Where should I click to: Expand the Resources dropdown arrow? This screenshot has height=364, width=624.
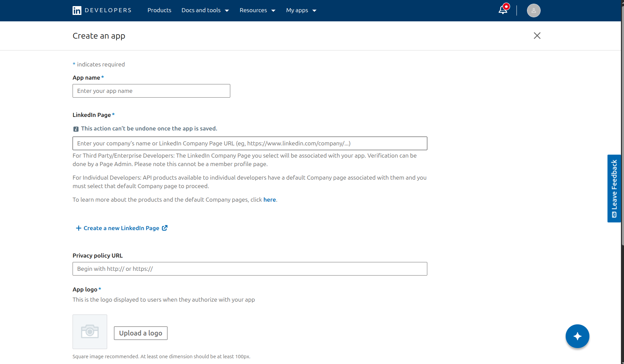[x=273, y=11]
